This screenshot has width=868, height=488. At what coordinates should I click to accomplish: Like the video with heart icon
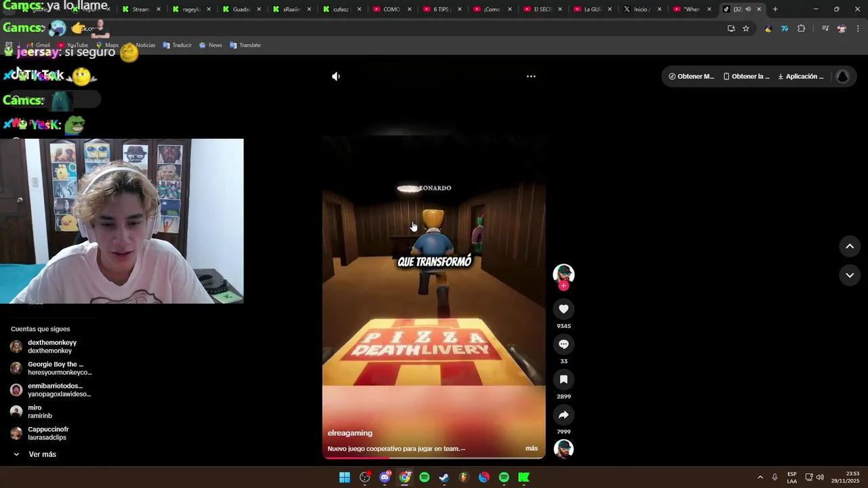pos(564,309)
